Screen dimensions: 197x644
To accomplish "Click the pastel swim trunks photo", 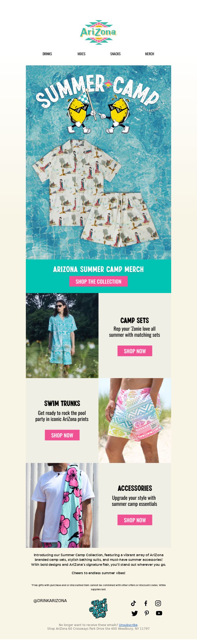I will (x=135, y=420).
